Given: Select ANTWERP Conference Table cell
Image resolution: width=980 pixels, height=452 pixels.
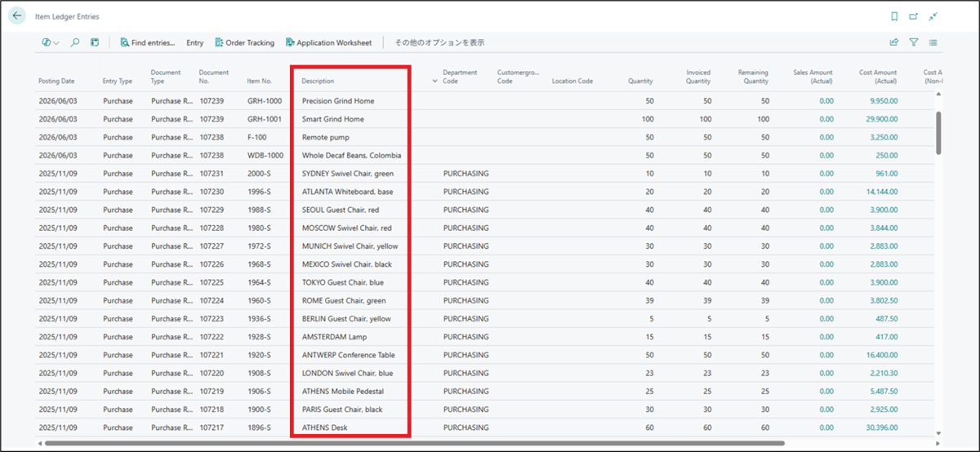Looking at the screenshot, I should pyautogui.click(x=348, y=355).
